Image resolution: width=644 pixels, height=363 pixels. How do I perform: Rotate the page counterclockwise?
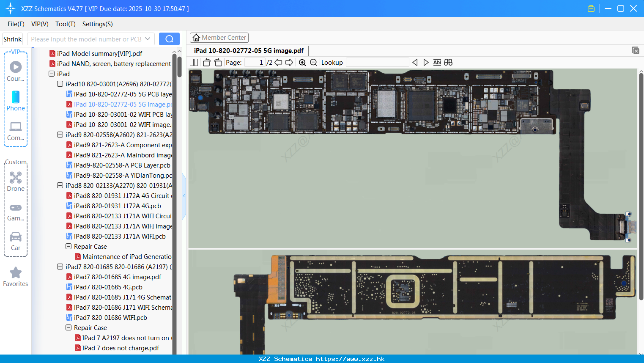(x=206, y=62)
